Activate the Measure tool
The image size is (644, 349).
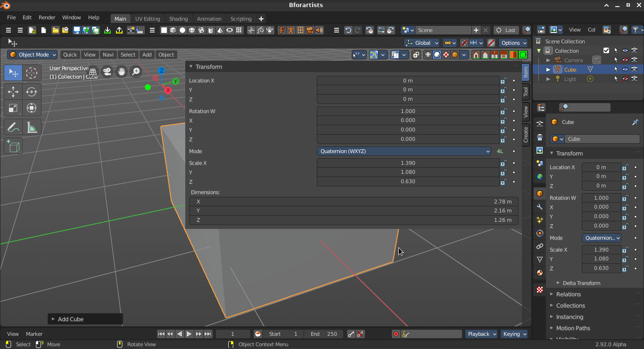[x=32, y=128]
